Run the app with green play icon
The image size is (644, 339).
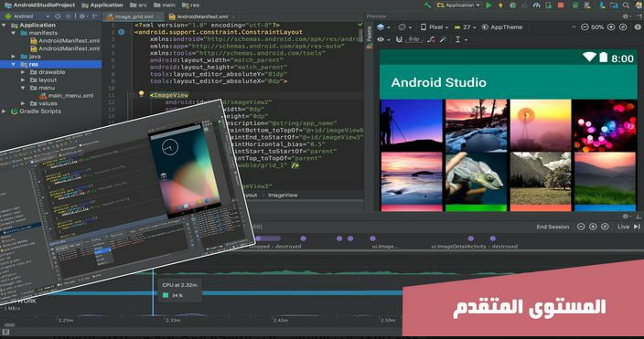coord(488,5)
